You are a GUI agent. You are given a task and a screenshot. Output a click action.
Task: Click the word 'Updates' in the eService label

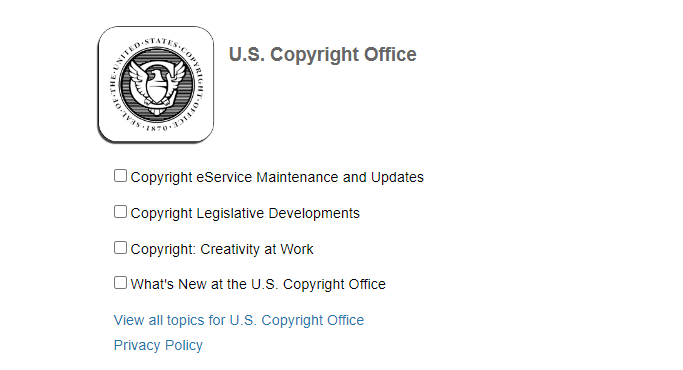[397, 177]
